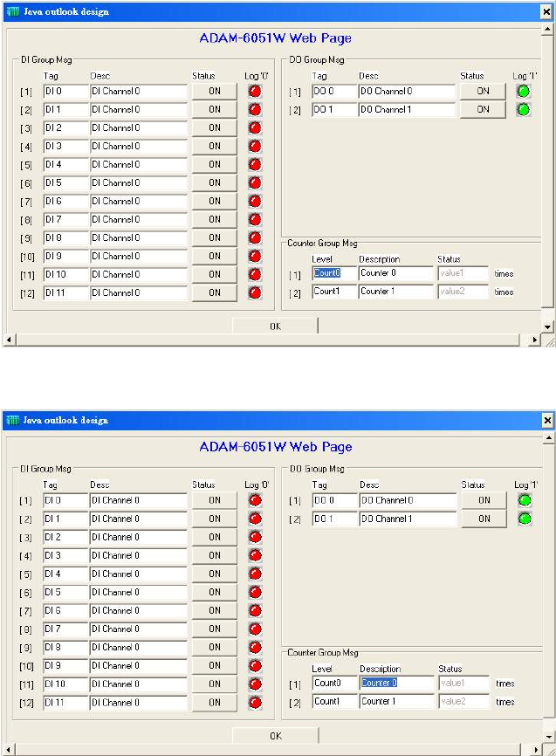Click the green LED for DO 1 in lower window
The image size is (556, 756).
coord(525,519)
